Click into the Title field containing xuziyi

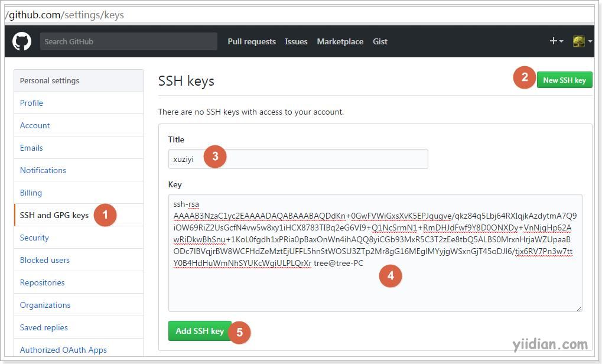(298, 159)
